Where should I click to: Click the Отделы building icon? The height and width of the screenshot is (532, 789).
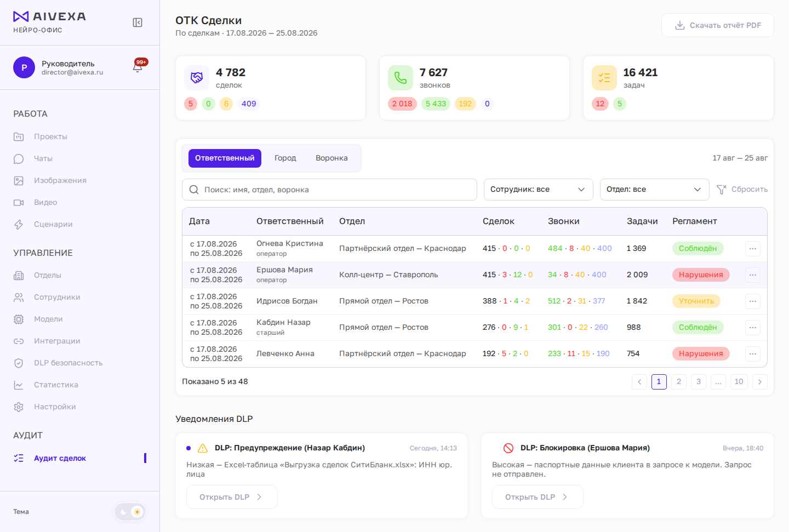[x=19, y=275]
